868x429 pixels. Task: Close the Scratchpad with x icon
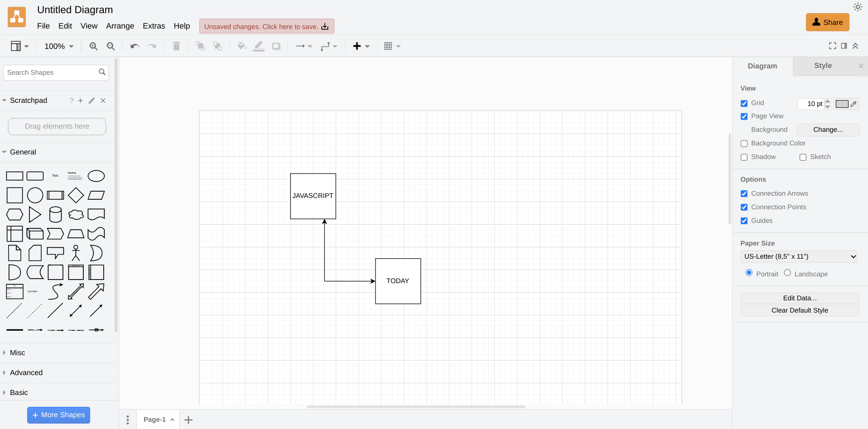coord(103,101)
